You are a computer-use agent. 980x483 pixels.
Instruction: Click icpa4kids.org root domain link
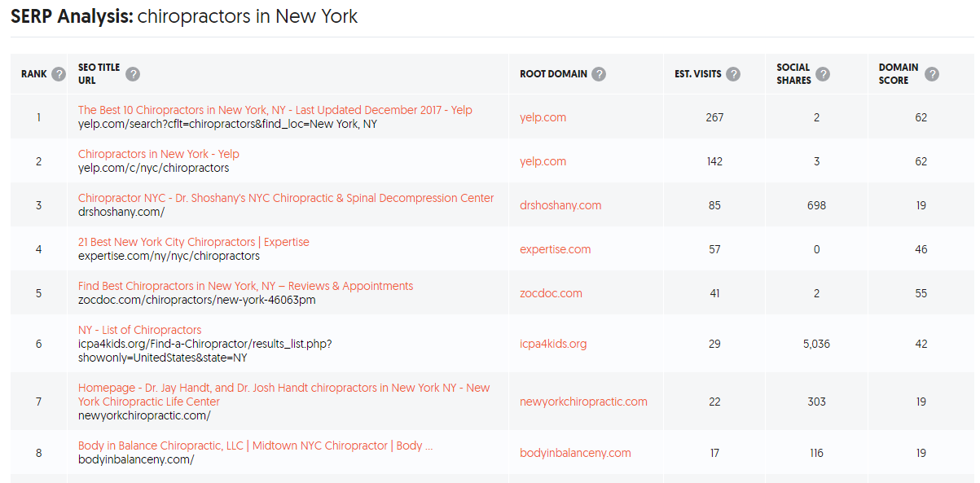click(553, 344)
